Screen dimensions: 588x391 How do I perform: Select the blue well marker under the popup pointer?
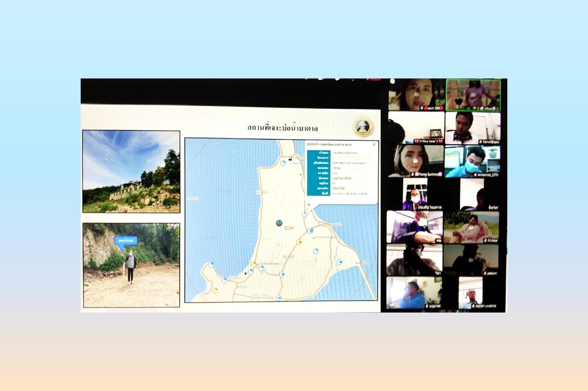[304, 215]
